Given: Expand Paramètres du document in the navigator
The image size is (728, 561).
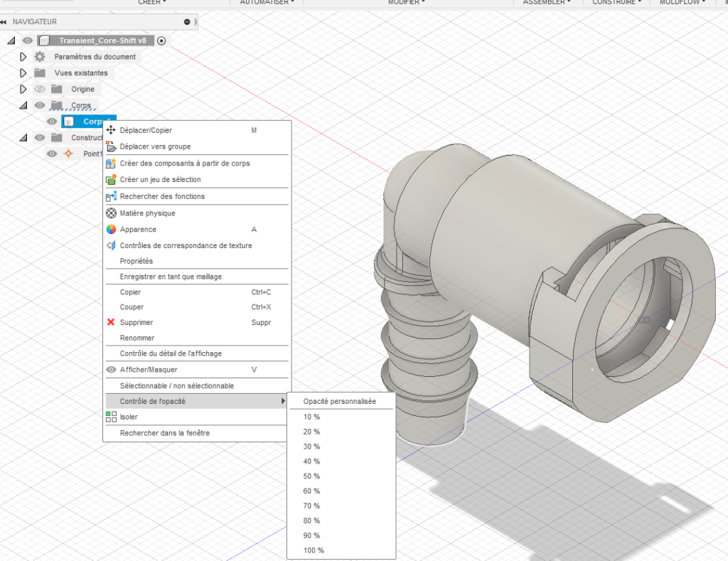Looking at the screenshot, I should [22, 56].
